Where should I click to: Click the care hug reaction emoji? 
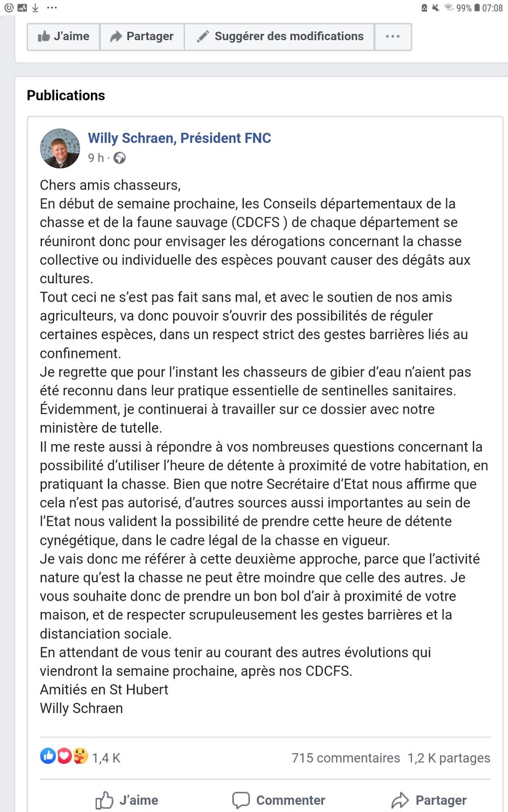coord(80,756)
